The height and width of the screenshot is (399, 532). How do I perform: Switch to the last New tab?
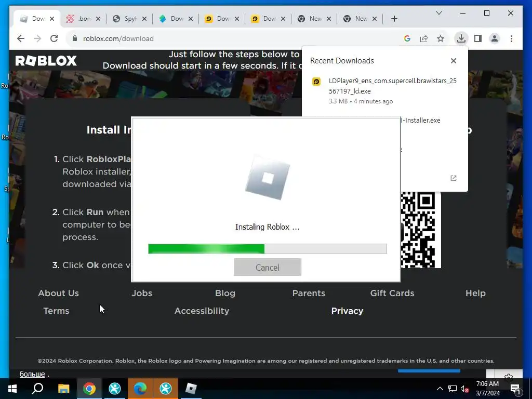coord(360,19)
